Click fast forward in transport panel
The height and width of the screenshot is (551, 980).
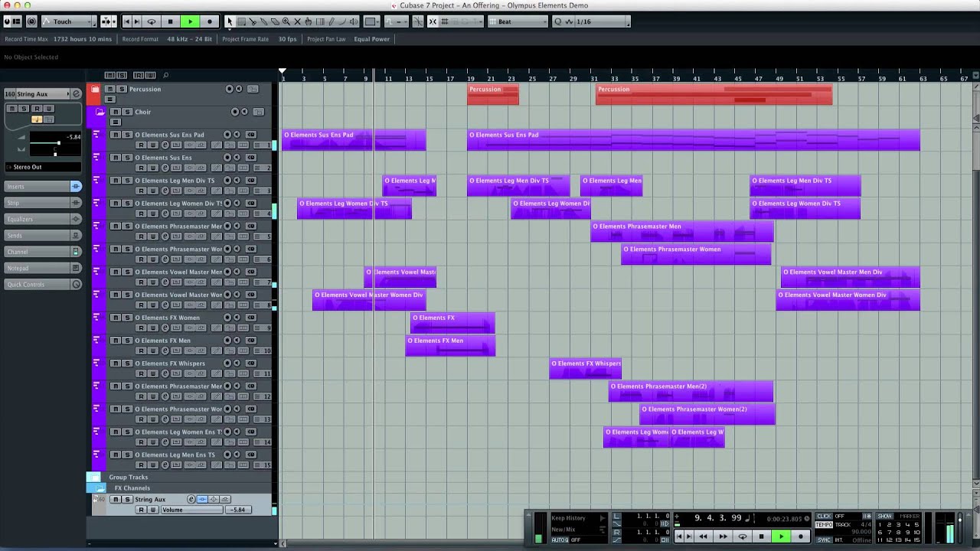[724, 536]
